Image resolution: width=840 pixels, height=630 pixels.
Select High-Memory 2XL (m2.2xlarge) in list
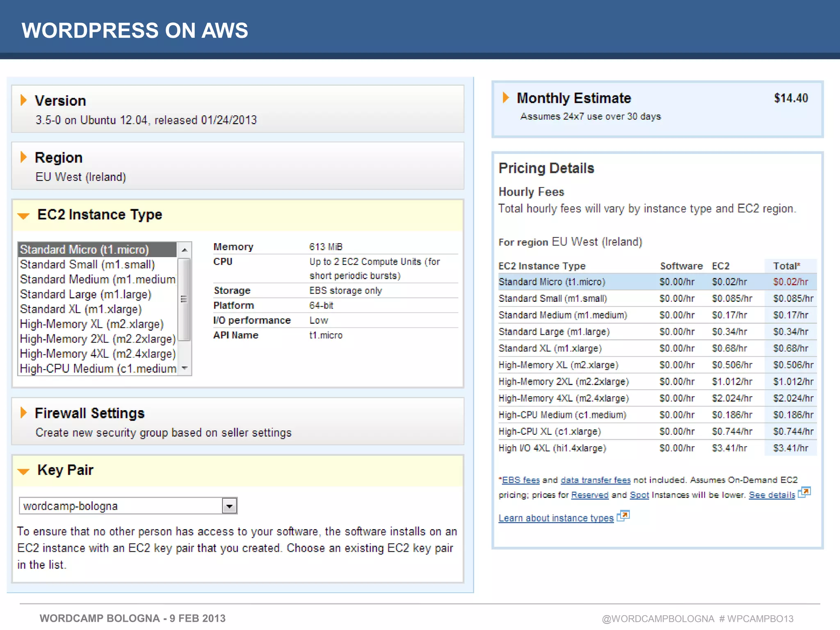pos(98,339)
